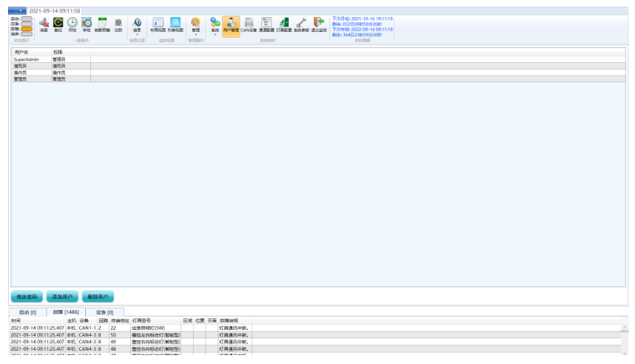Open 系统参数 system parameters
The width and height of the screenshot is (635, 364).
[301, 24]
